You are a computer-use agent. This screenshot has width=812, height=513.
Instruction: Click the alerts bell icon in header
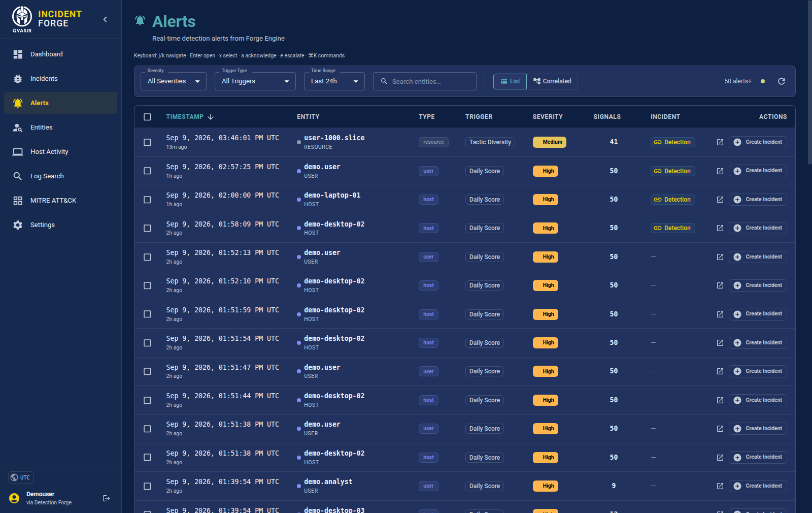[140, 20]
